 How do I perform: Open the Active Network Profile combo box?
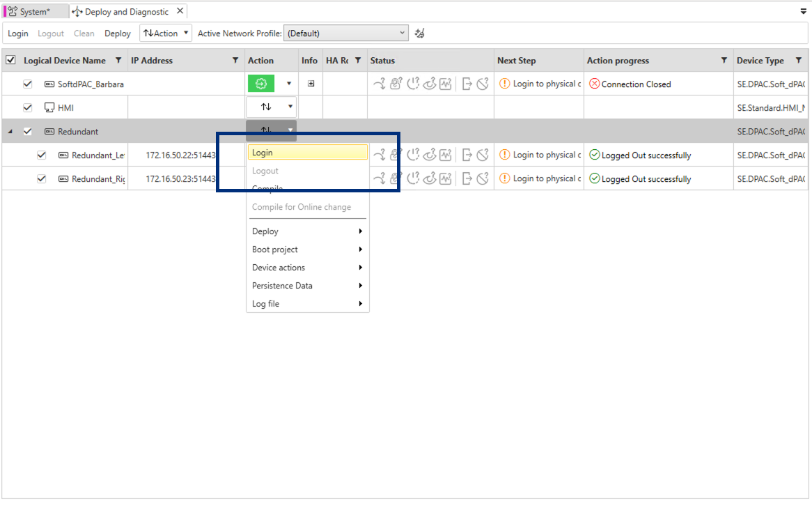(x=346, y=33)
